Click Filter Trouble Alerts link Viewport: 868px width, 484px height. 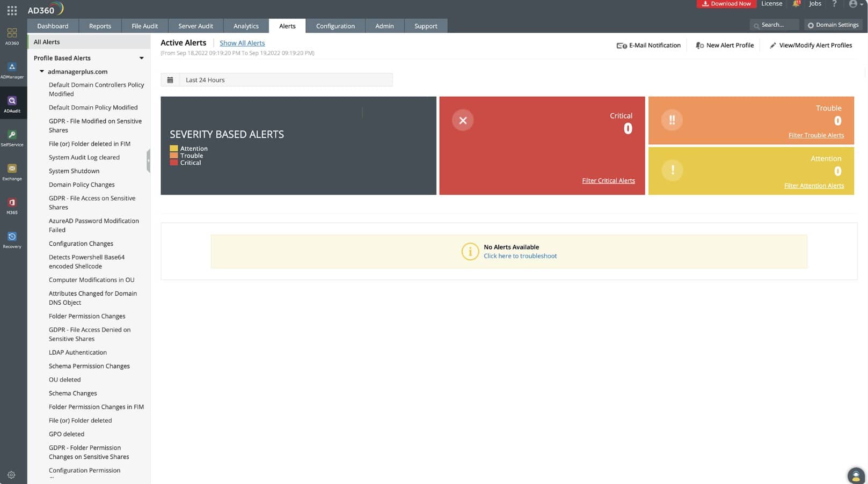pos(816,135)
